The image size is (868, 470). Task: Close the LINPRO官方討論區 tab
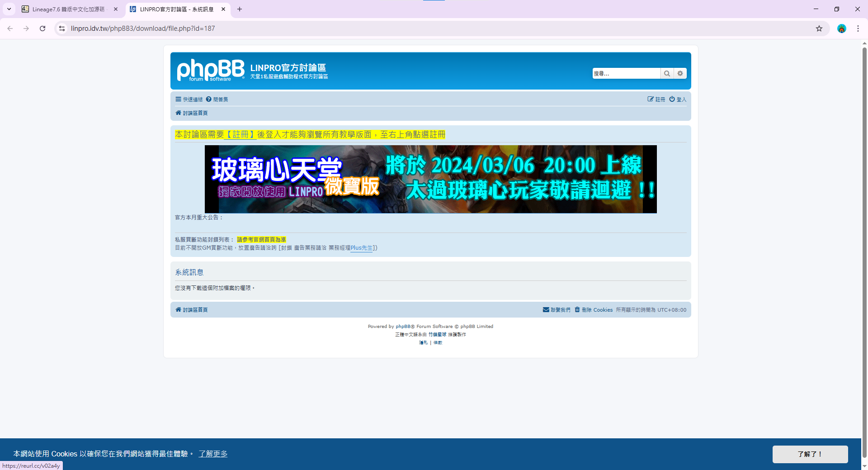pos(223,9)
